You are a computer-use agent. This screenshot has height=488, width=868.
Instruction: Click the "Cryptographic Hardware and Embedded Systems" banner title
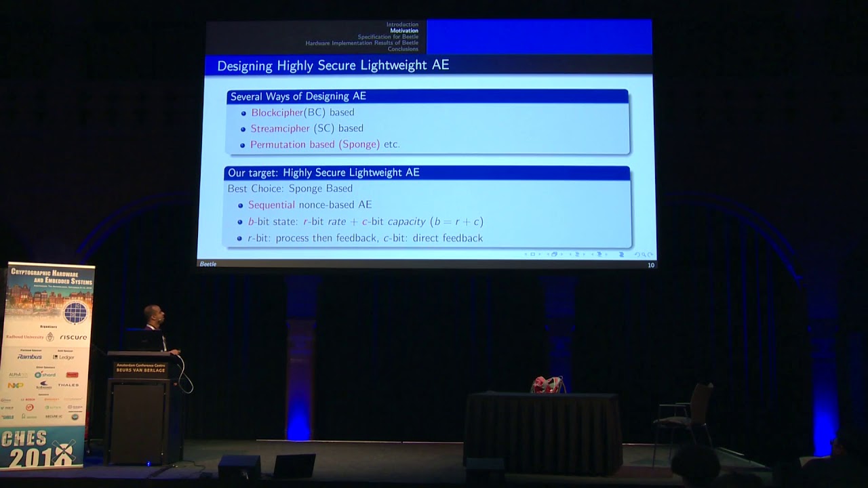[51, 275]
